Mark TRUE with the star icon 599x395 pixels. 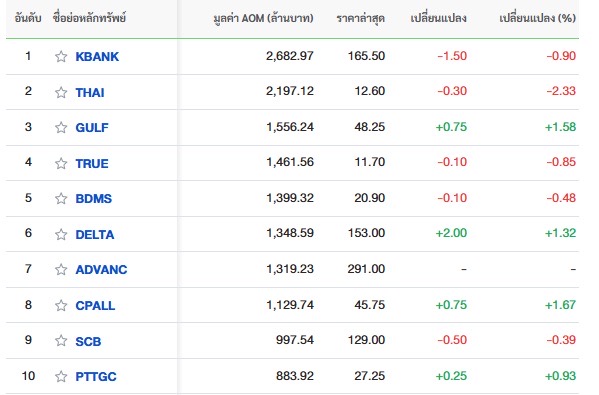click(61, 163)
